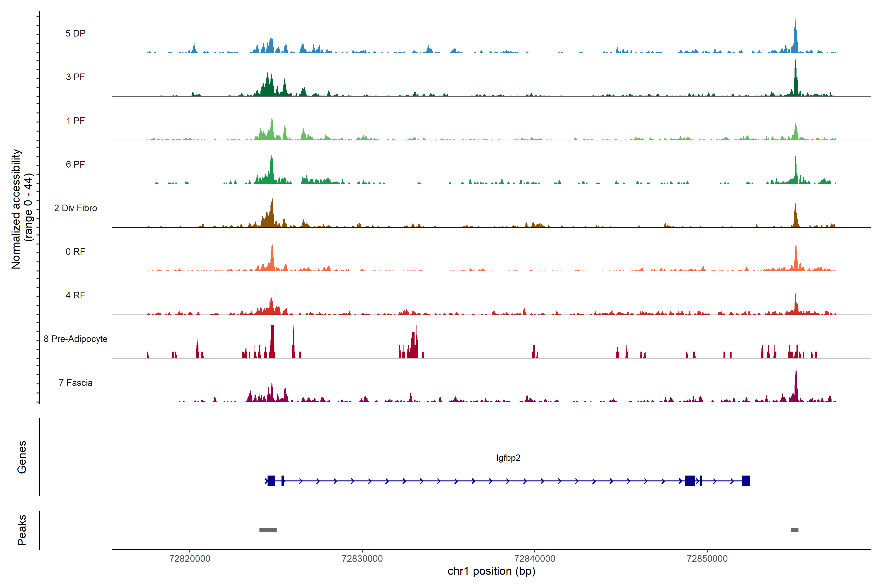
Task: Click the 6 PF track label
Action: click(75, 164)
